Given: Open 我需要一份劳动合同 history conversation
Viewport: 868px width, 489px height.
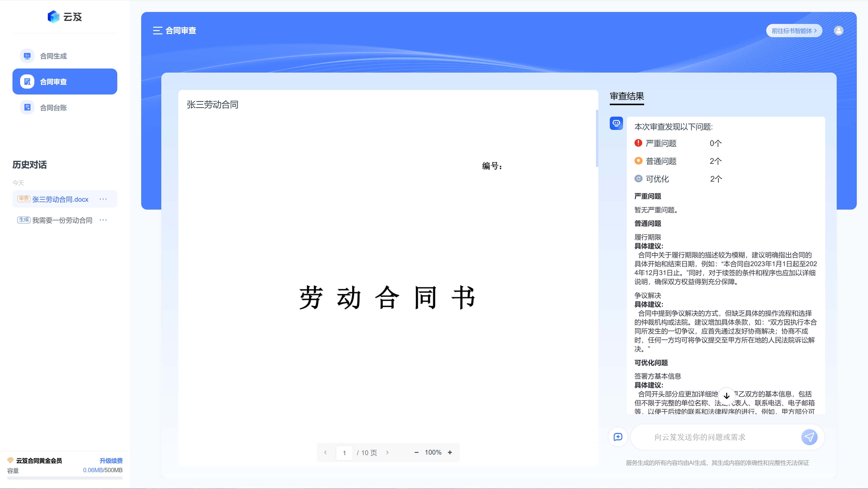Looking at the screenshot, I should pyautogui.click(x=62, y=220).
